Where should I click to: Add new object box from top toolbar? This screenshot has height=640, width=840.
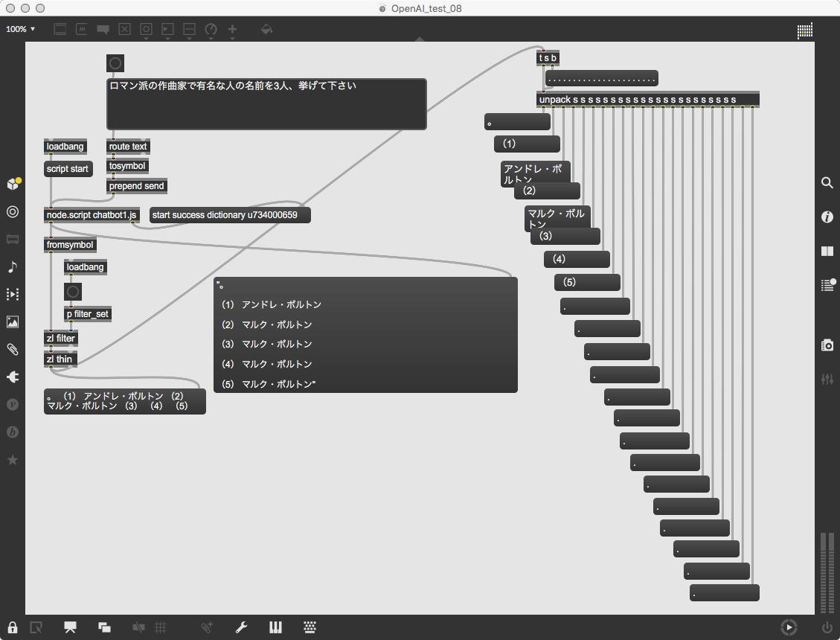60,30
